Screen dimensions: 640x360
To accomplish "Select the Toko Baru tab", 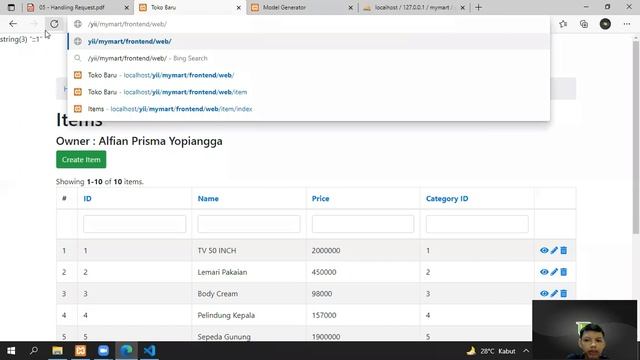I will [x=190, y=7].
